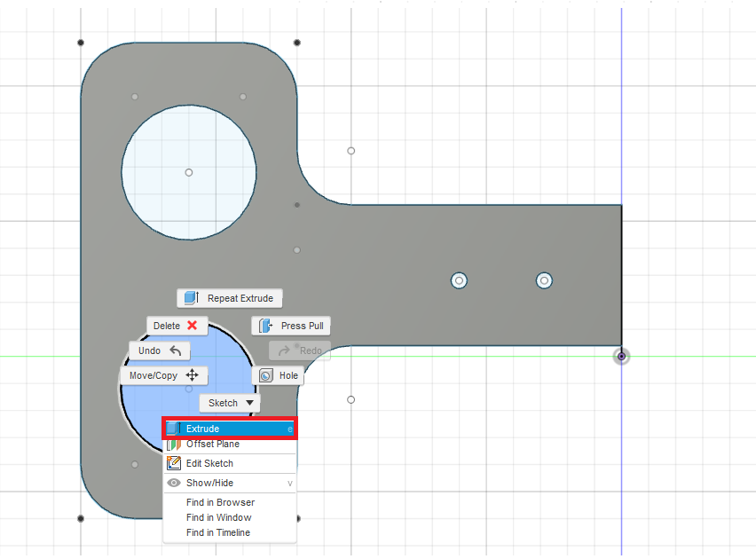Image resolution: width=756 pixels, height=559 pixels.
Task: Toggle visibility with the Show/Hide eye
Action: click(x=174, y=482)
